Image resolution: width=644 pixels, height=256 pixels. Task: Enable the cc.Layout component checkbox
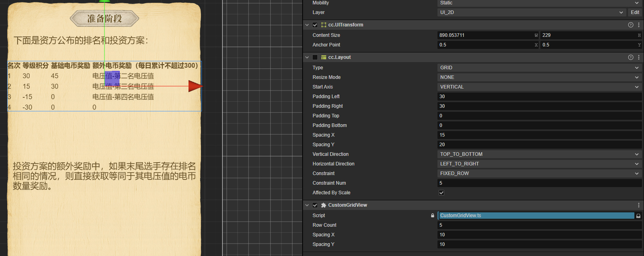[x=315, y=57]
